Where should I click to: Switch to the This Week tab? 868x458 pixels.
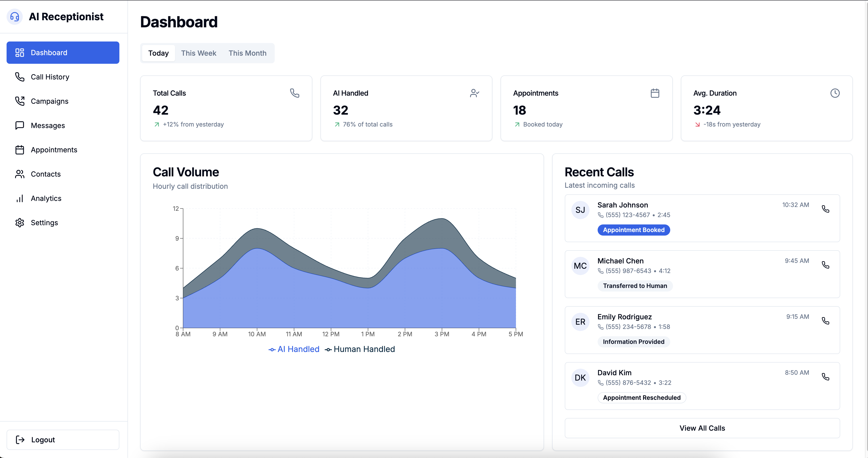pos(199,53)
